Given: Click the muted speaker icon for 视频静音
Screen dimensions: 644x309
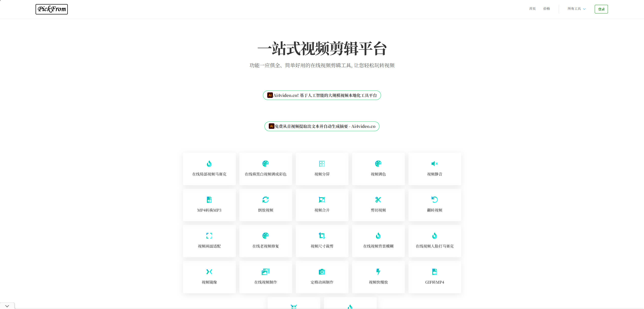Looking at the screenshot, I should pyautogui.click(x=435, y=164).
